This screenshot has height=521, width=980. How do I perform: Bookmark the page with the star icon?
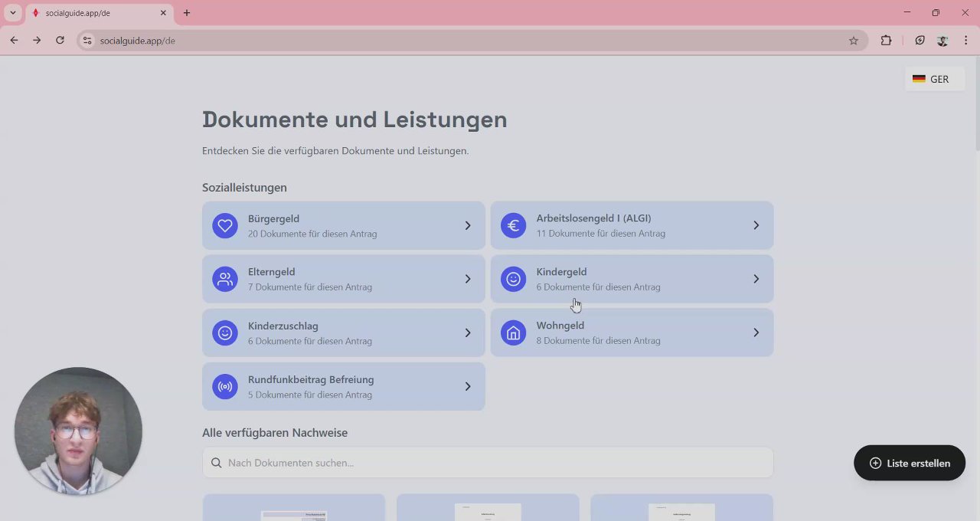pyautogui.click(x=854, y=41)
